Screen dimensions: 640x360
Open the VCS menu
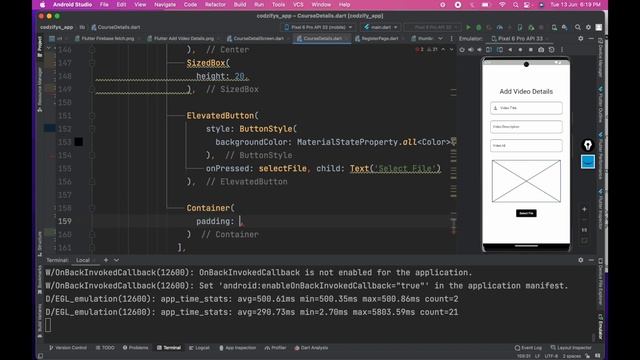pyautogui.click(x=298, y=5)
